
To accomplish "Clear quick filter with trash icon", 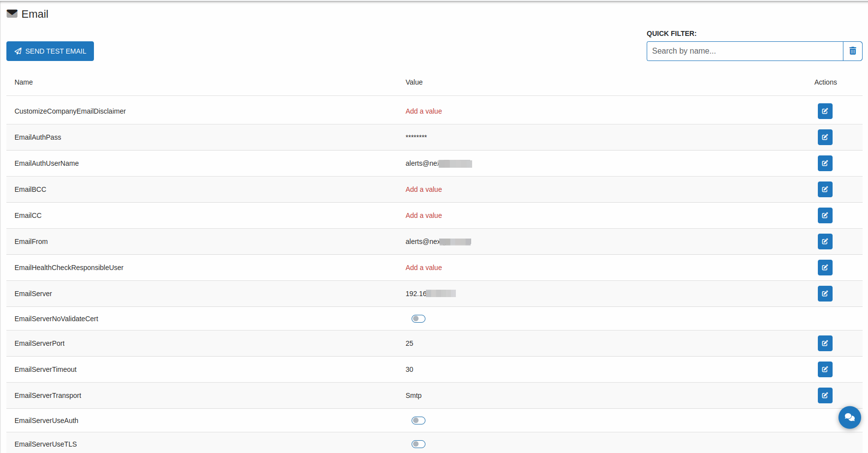I will (852, 51).
